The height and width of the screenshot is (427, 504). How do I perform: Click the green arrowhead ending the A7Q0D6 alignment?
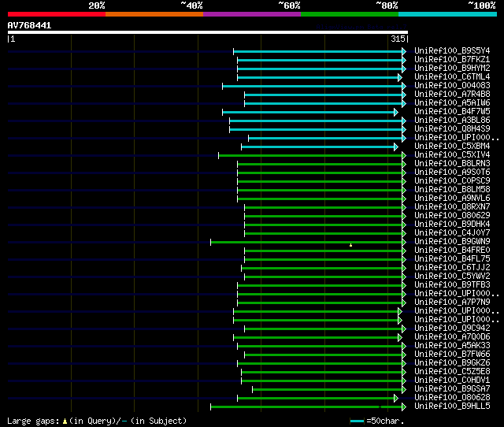(400, 338)
